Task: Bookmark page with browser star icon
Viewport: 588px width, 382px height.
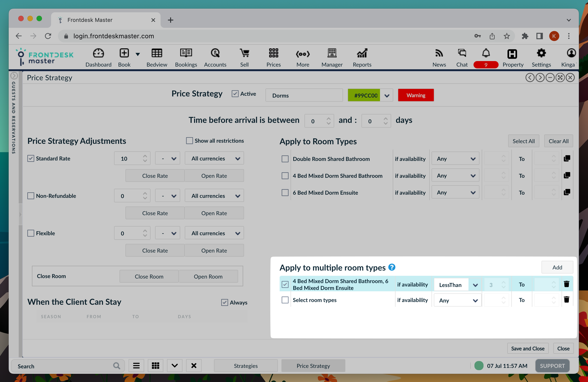Action: pos(507,36)
